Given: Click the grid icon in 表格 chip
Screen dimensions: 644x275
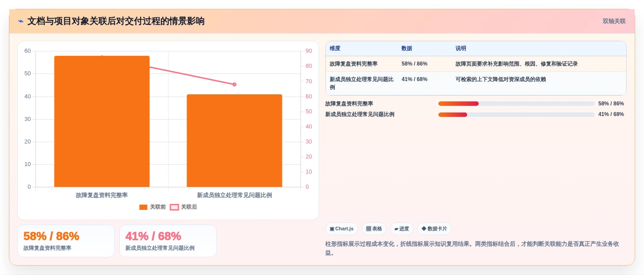Looking at the screenshot, I should (x=368, y=229).
